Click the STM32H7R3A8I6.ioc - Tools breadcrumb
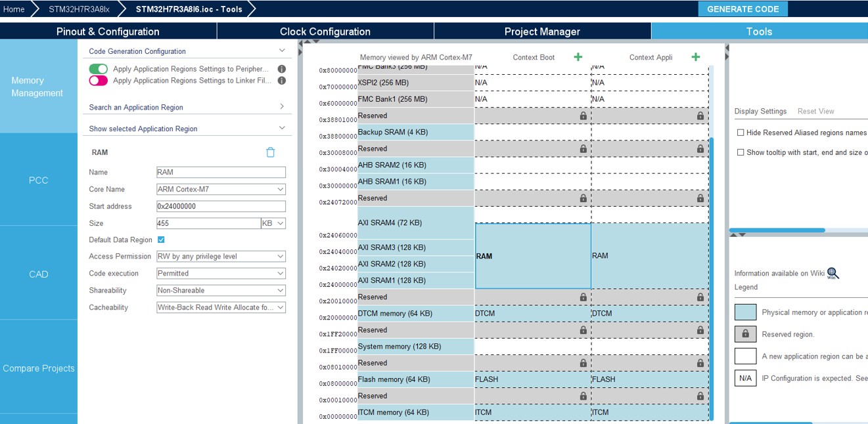Viewport: 868px width, 424px height. pos(189,9)
